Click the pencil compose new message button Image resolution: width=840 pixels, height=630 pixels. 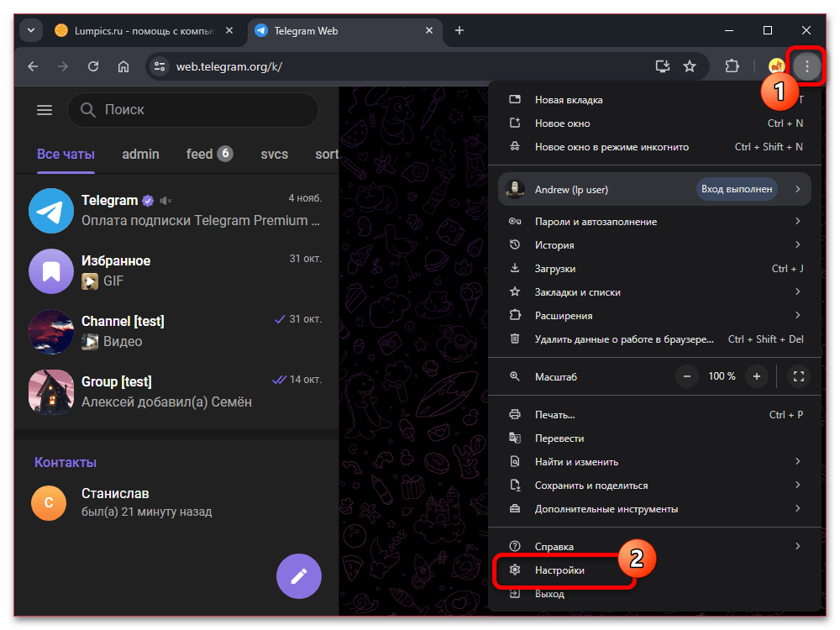[x=299, y=576]
